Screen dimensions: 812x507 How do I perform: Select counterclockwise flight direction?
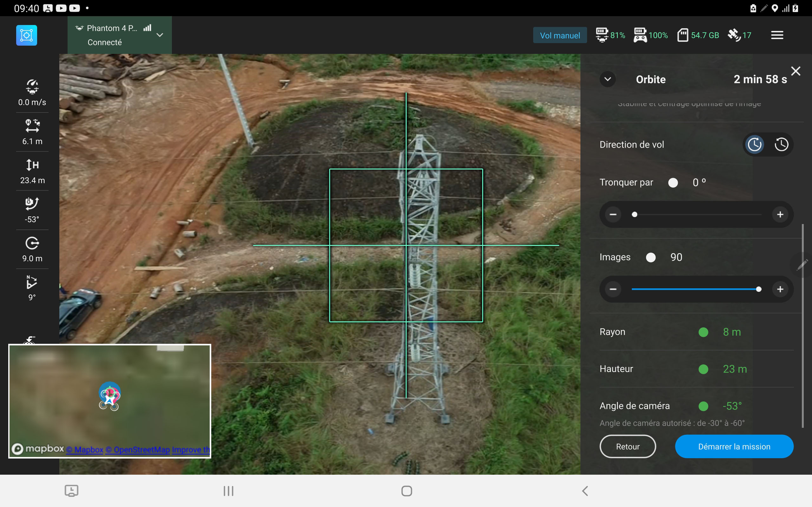coord(781,144)
